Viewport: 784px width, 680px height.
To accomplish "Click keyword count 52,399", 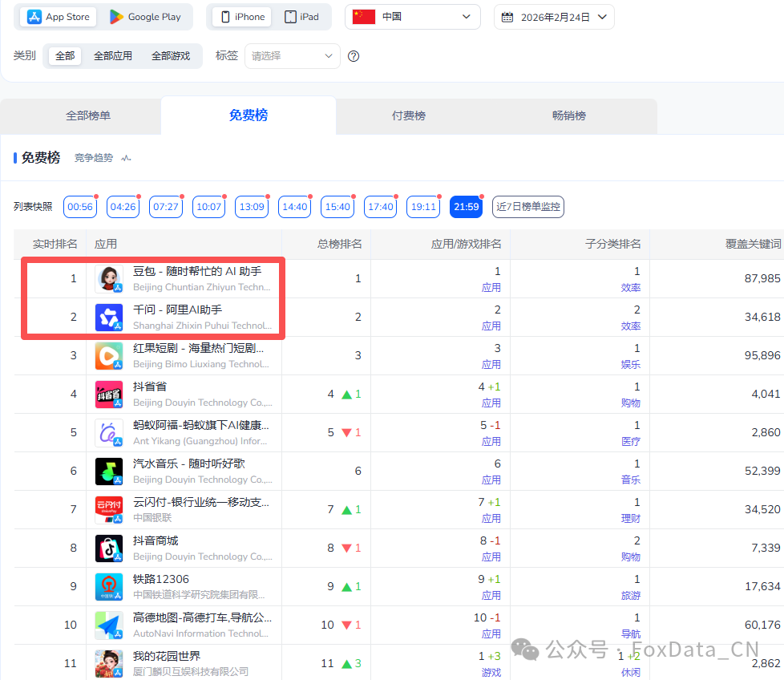I will coord(762,471).
